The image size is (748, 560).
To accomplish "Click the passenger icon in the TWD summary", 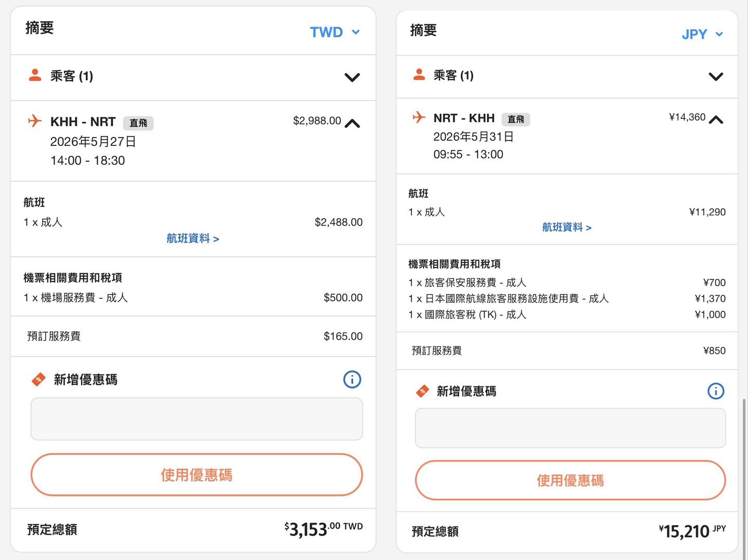I will click(35, 75).
